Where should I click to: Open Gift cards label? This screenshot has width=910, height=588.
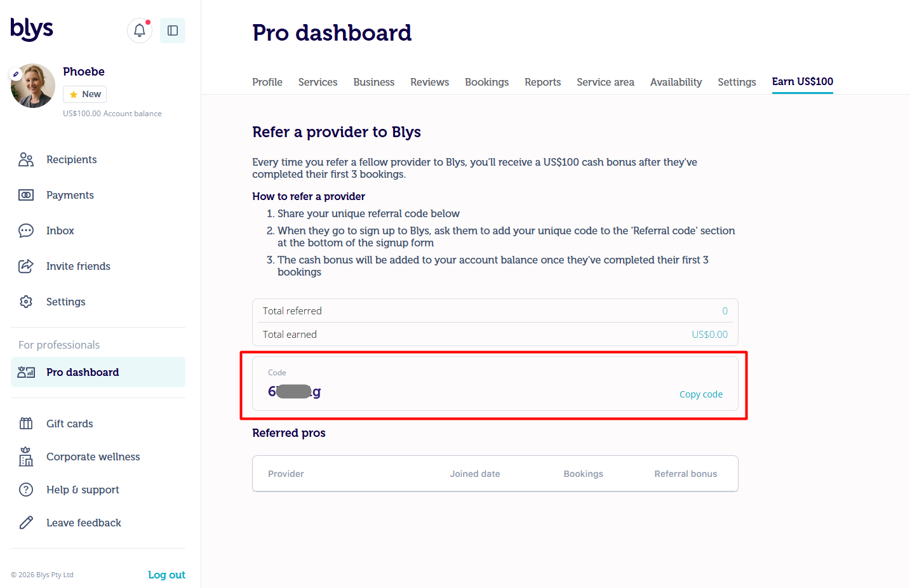(x=70, y=424)
